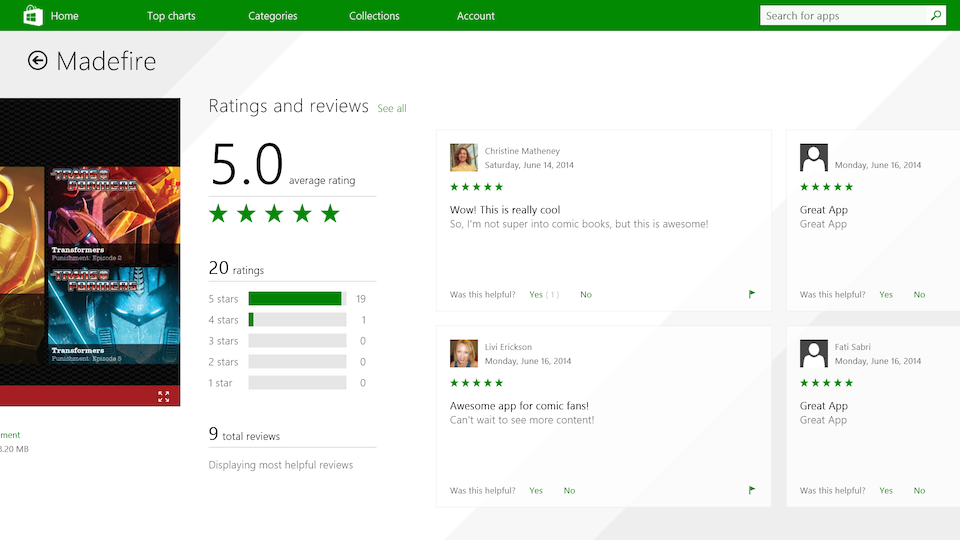This screenshot has height=540, width=960.
Task: Vote Yes on Livi Erickson's review
Action: (536, 491)
